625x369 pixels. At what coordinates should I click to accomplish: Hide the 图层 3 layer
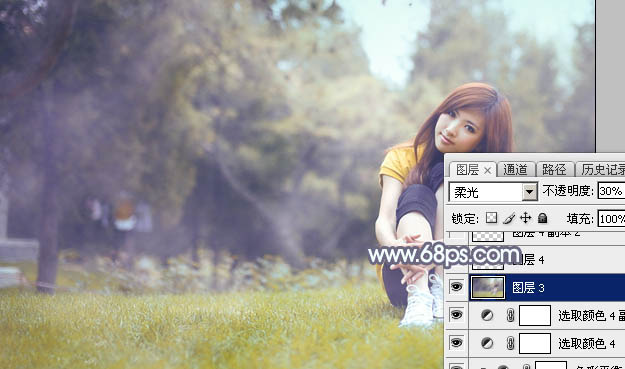(456, 287)
